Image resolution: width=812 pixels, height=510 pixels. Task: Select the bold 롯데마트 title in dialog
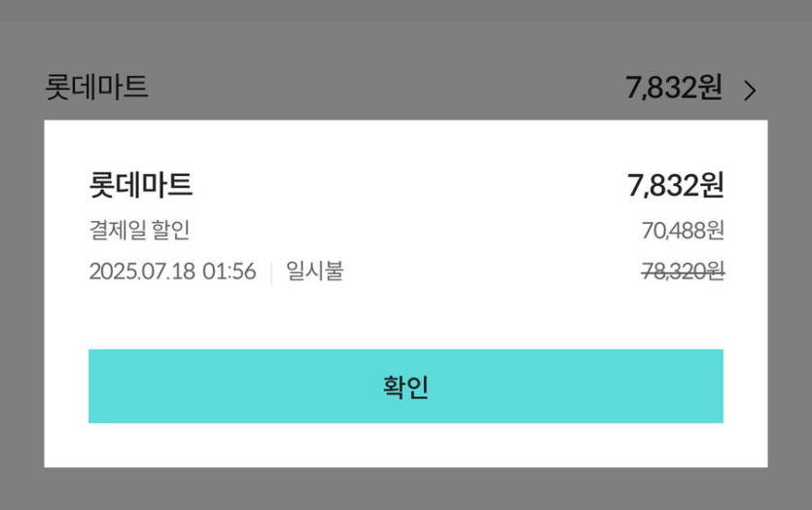click(141, 184)
